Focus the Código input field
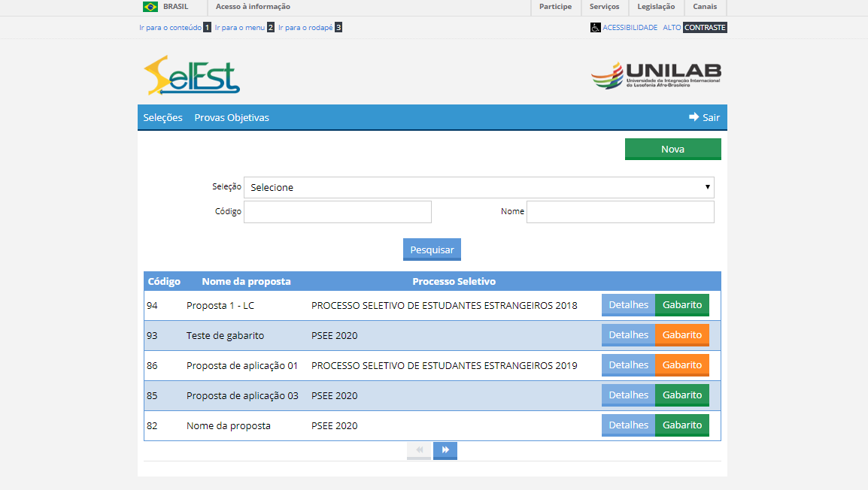868x490 pixels. point(338,212)
